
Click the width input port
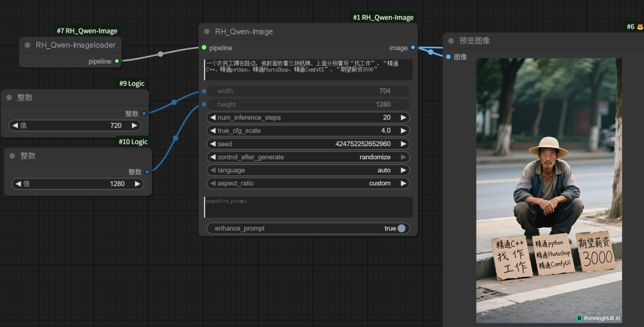pyautogui.click(x=204, y=91)
